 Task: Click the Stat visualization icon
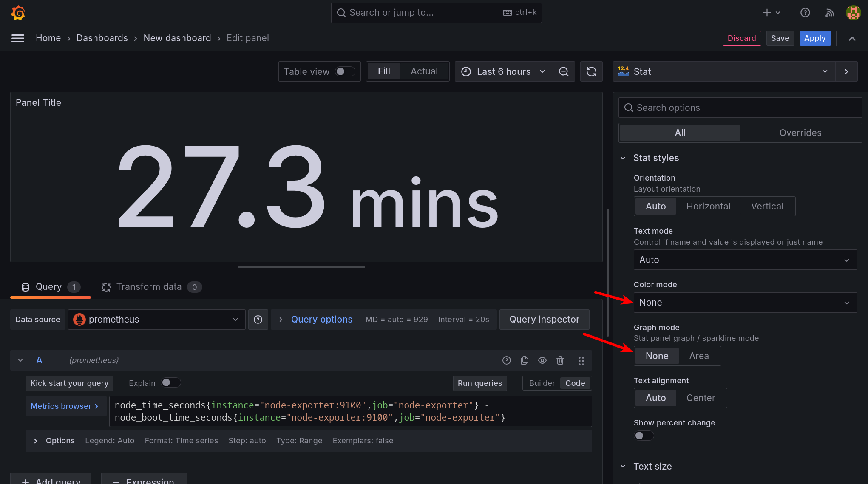coord(624,71)
